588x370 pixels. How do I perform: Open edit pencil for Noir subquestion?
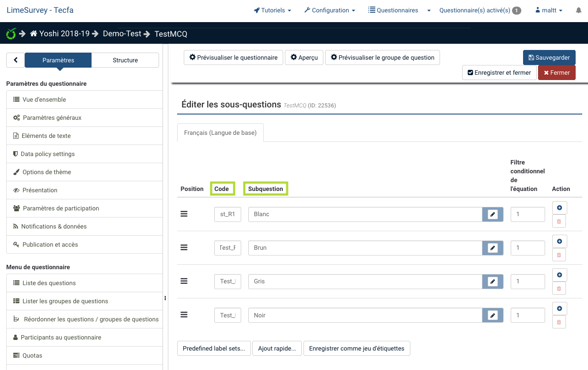point(493,315)
